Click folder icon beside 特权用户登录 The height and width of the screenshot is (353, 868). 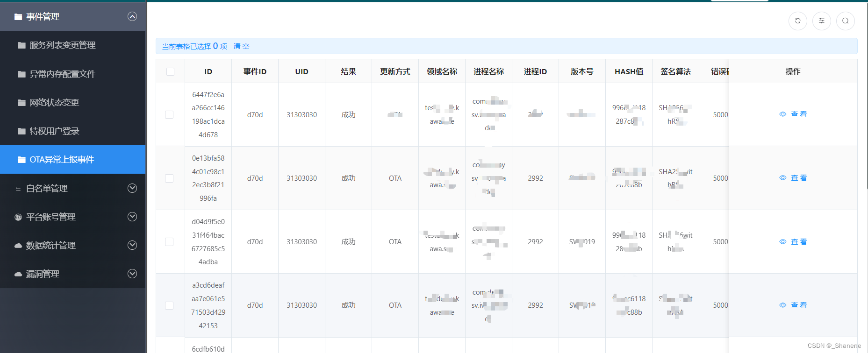click(x=22, y=131)
